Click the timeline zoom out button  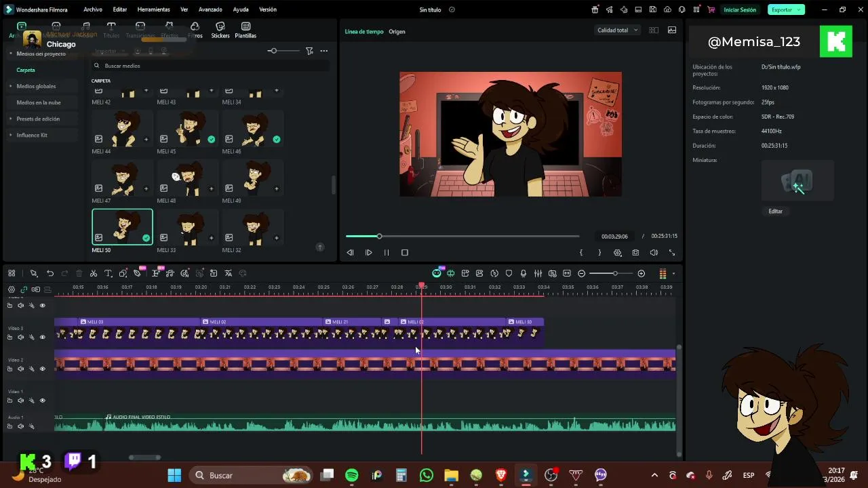[x=581, y=273]
